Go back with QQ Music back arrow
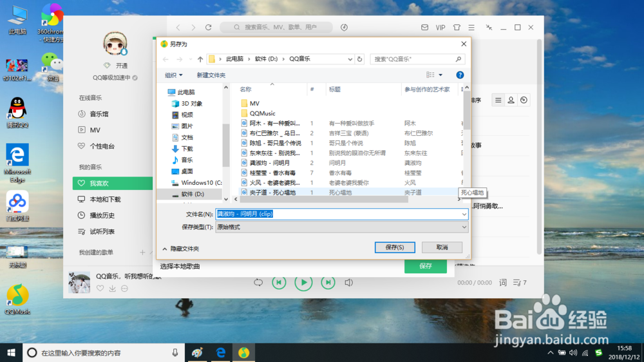644x362 pixels. 178,27
